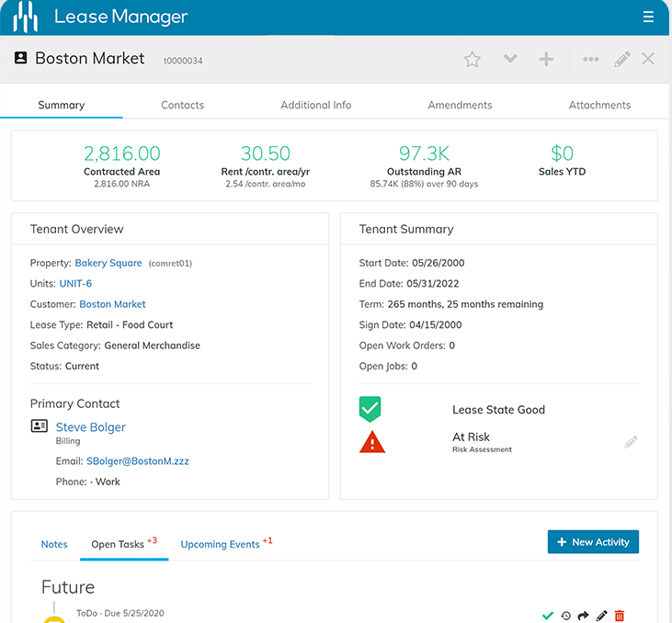
Task: Click the 30.50 rent value
Action: pos(266,153)
